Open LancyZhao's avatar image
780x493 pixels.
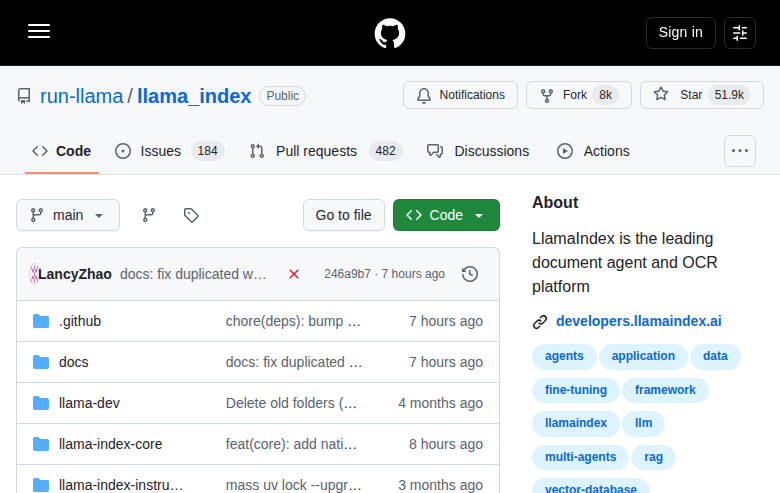tap(34, 274)
